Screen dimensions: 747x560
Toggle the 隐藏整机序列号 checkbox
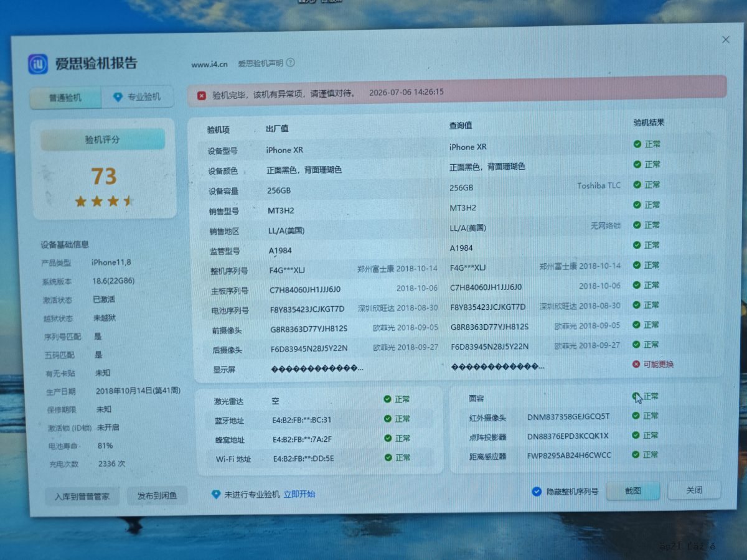pyautogui.click(x=537, y=492)
